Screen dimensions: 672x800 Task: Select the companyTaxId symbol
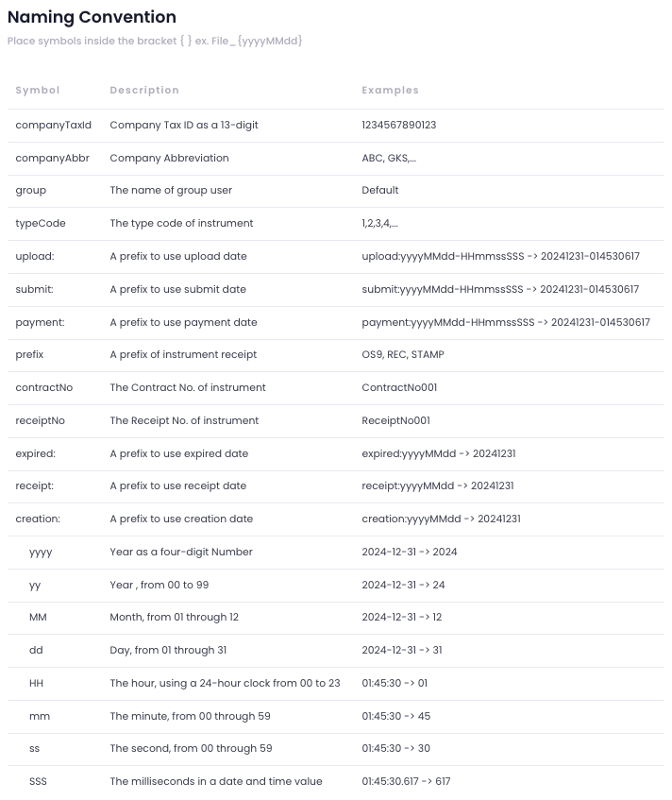pyautogui.click(x=54, y=125)
